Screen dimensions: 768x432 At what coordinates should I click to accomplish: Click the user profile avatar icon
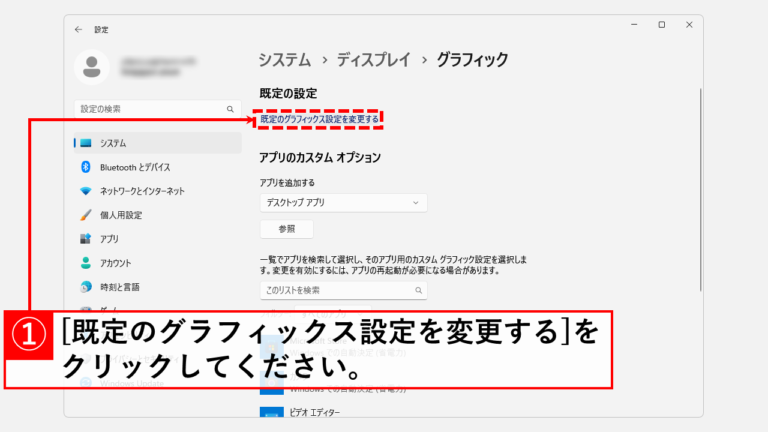pos(92,67)
